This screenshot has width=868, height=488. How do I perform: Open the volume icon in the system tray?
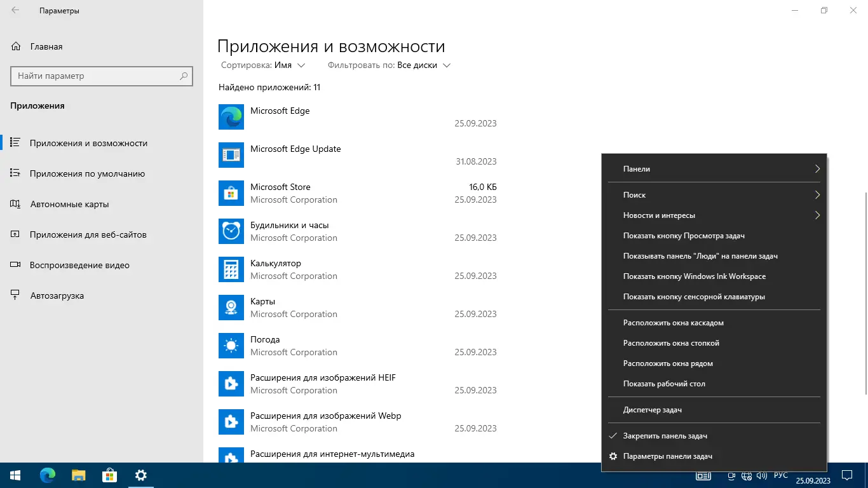coord(762,475)
